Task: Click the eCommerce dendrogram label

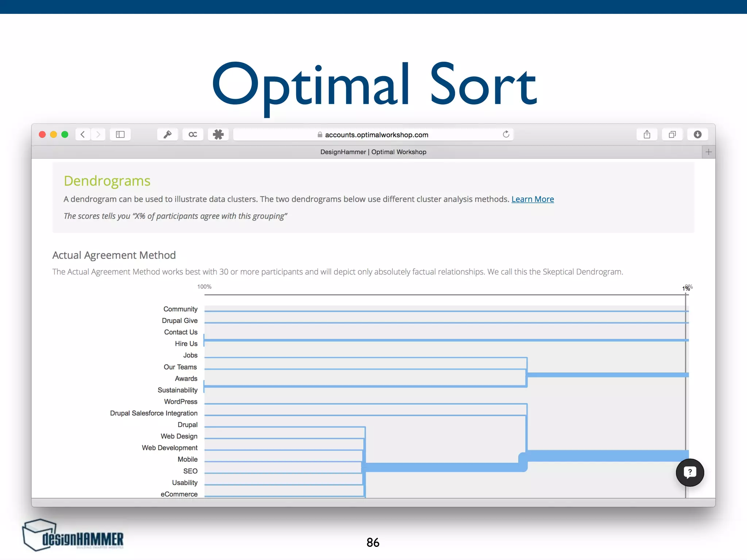Action: pos(179,494)
